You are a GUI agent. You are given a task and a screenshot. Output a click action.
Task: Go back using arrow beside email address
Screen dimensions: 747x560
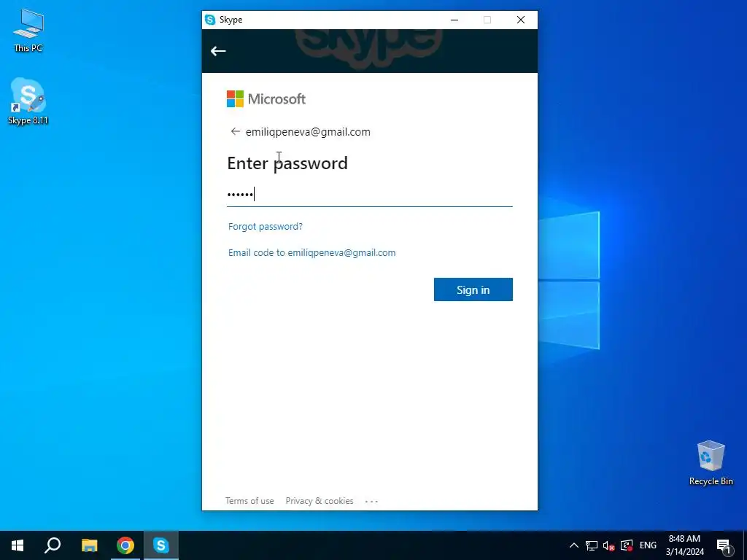[x=236, y=131]
